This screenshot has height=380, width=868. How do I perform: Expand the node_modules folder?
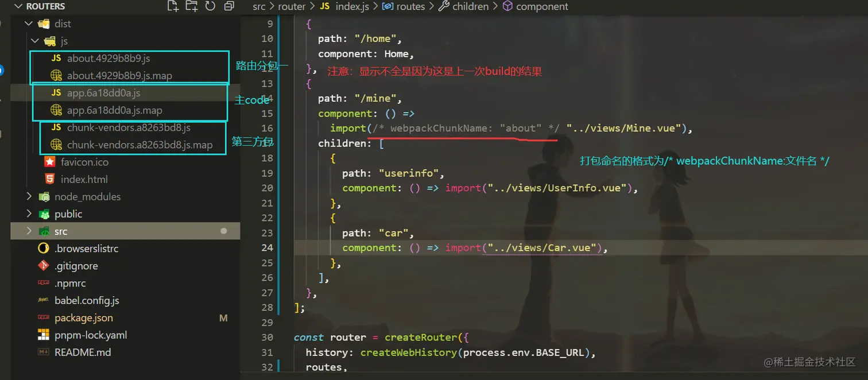click(29, 197)
